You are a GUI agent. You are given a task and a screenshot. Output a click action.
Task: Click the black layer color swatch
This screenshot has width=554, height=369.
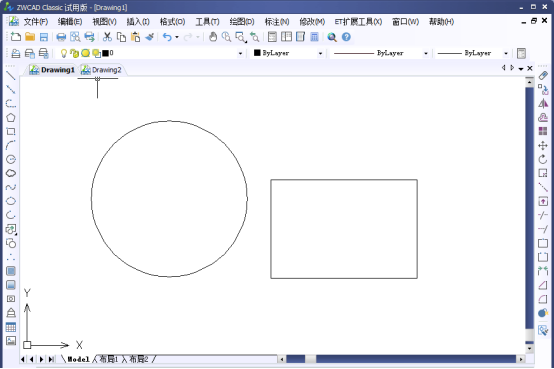(105, 53)
